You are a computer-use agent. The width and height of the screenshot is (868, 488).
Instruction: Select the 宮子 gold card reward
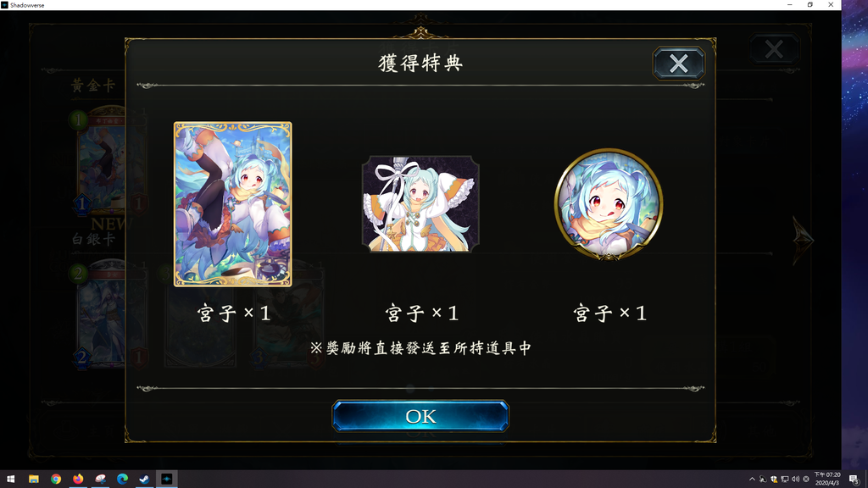point(232,204)
